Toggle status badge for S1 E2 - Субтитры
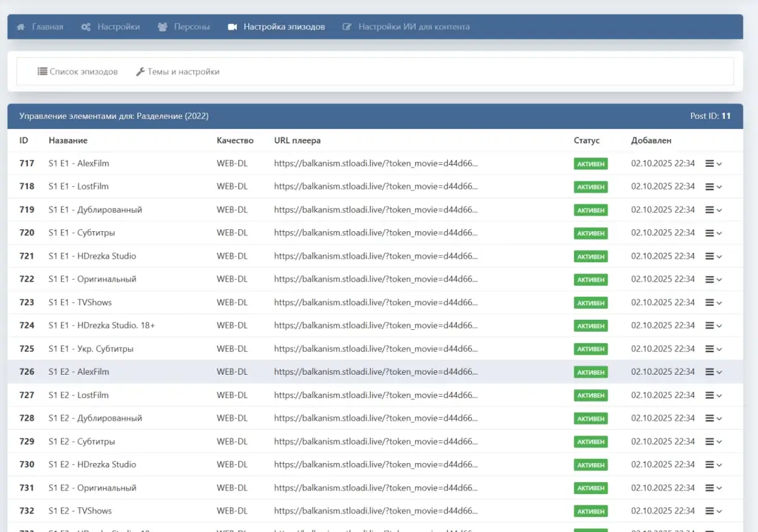 [x=591, y=442]
